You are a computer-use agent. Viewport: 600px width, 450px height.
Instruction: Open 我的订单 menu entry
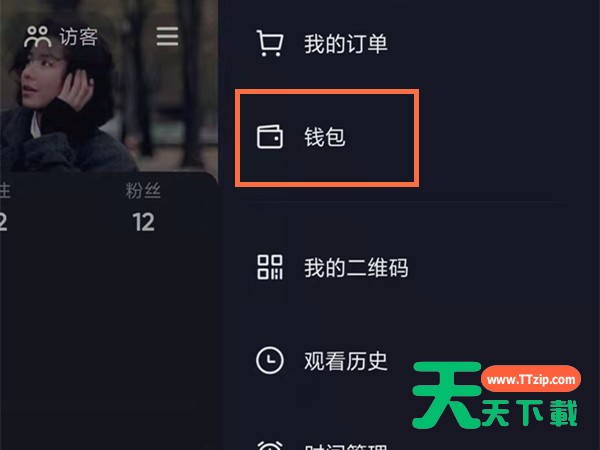(346, 44)
